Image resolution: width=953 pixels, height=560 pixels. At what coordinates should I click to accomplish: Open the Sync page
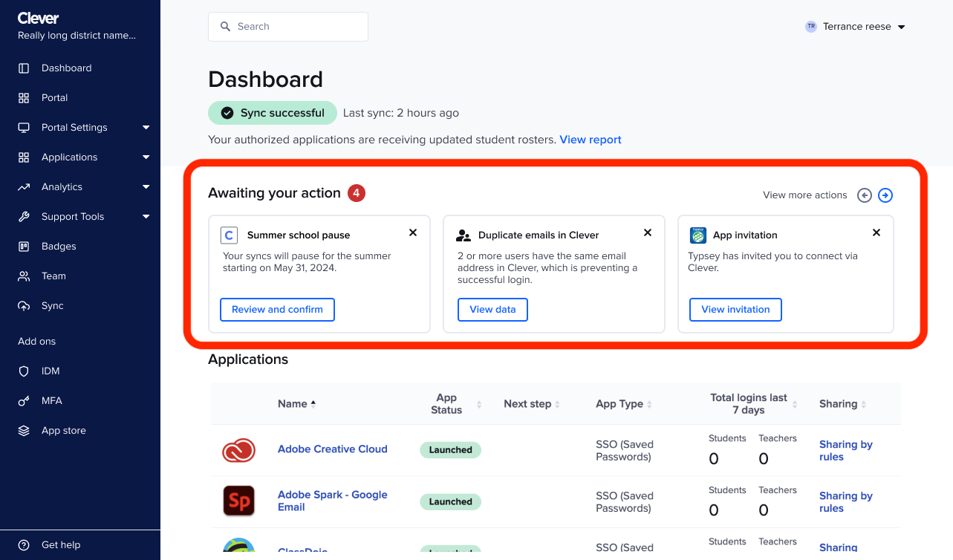[x=53, y=305]
